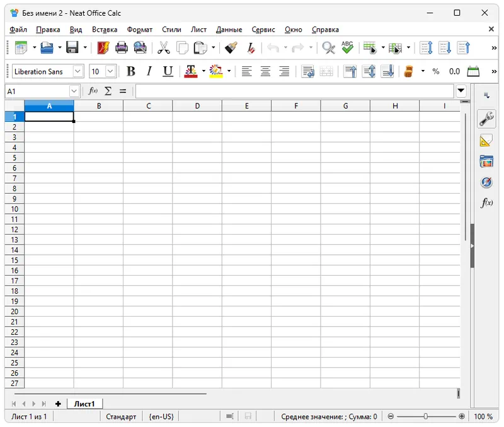504x427 pixels.
Task: Format the cell as percent
Action: [x=436, y=71]
